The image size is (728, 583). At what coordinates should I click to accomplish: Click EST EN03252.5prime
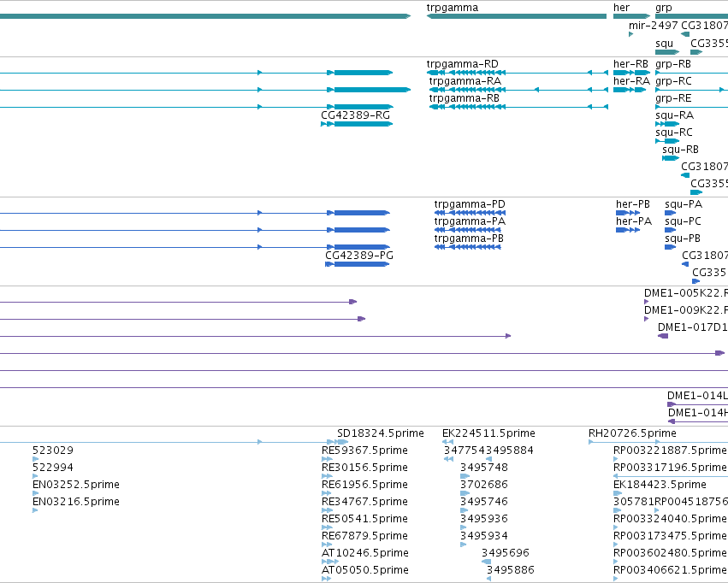click(76, 485)
